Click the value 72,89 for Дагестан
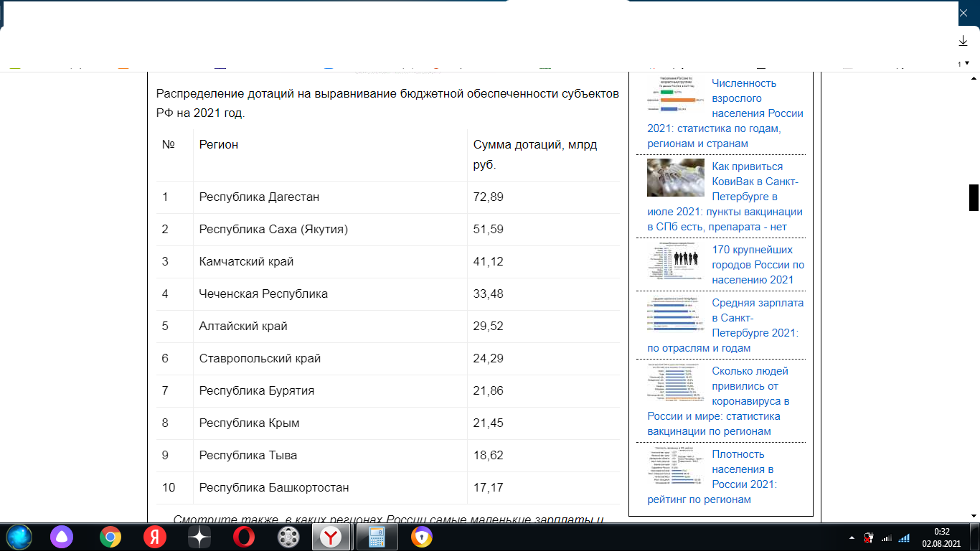This screenshot has height=554, width=980. pyautogui.click(x=489, y=197)
